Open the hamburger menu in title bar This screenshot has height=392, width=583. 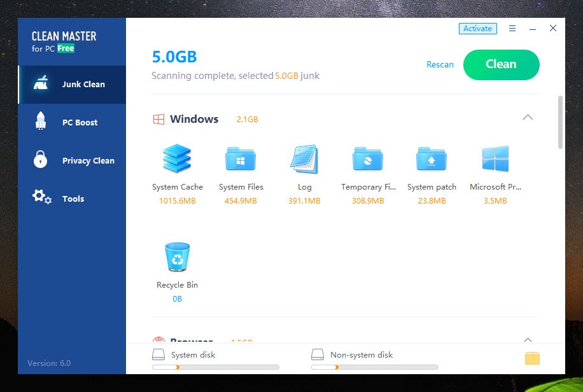512,29
